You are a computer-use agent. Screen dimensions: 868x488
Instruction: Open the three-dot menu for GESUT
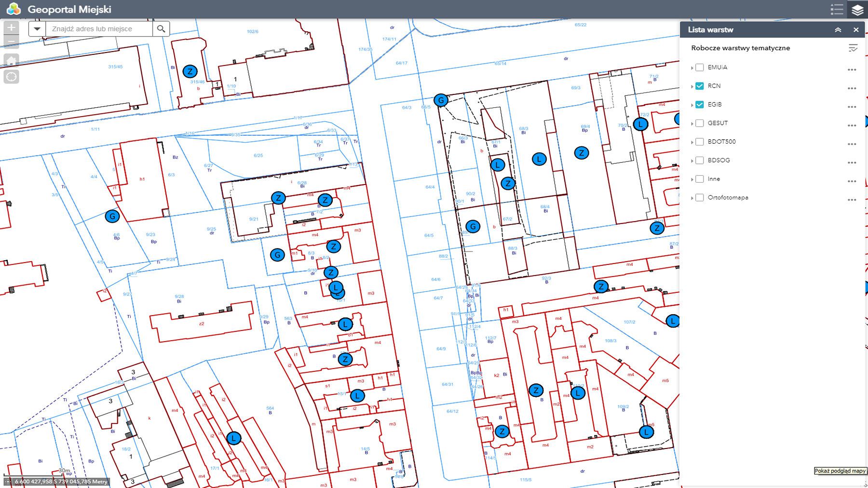pos(852,125)
